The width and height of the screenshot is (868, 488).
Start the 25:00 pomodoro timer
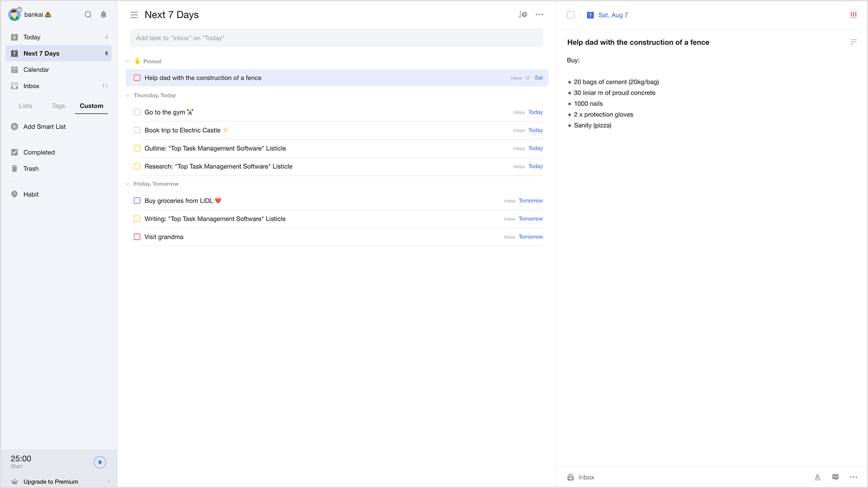(100, 462)
